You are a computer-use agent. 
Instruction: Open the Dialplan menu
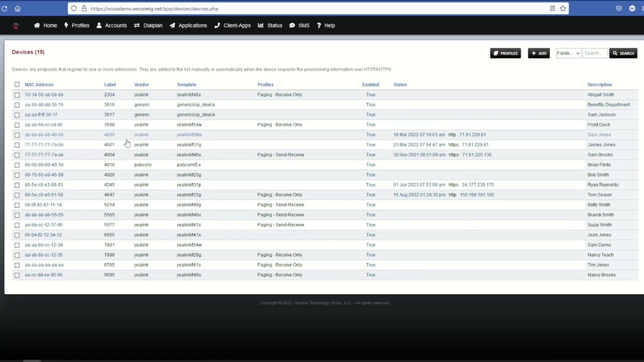click(x=148, y=26)
